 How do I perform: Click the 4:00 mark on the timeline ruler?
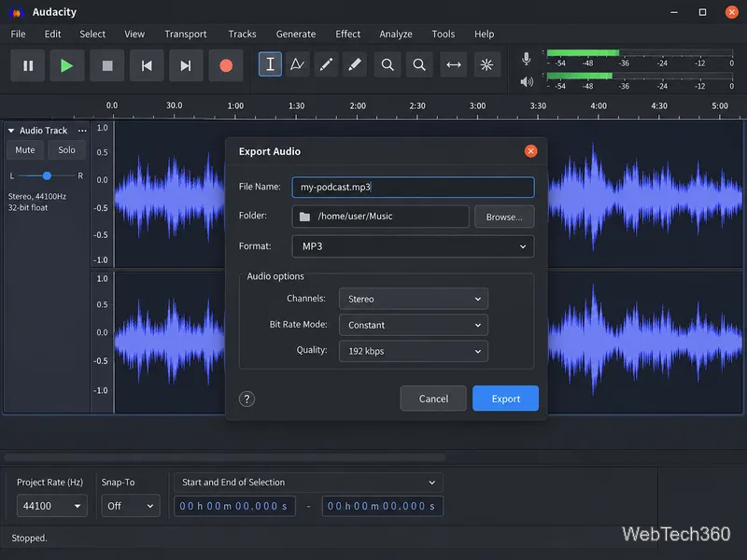point(599,106)
